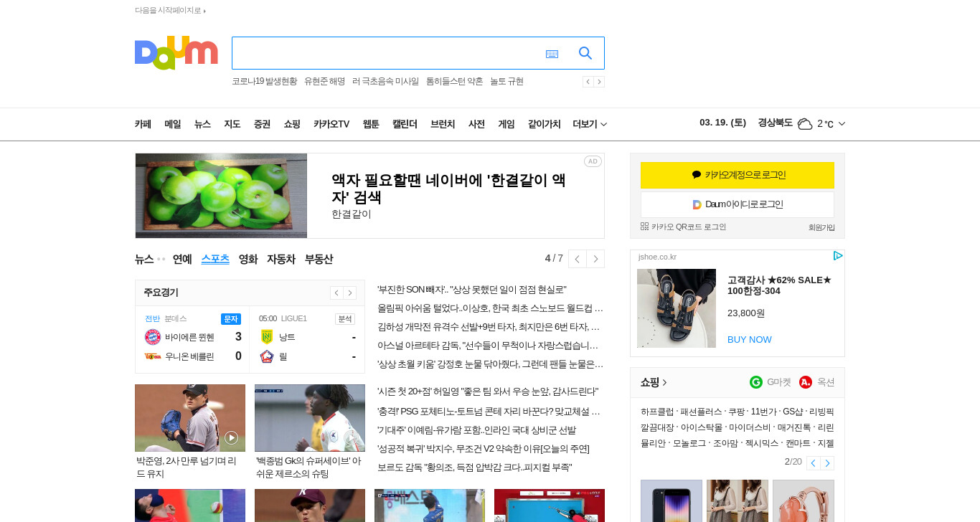This screenshot has height=522, width=980.
Task: Click the 11번가 shopping link
Action: click(x=763, y=412)
